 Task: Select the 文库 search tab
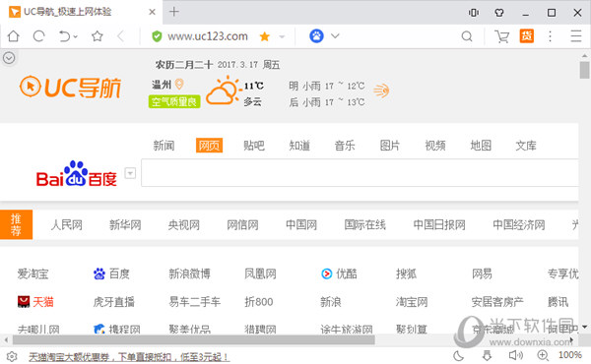click(x=526, y=146)
